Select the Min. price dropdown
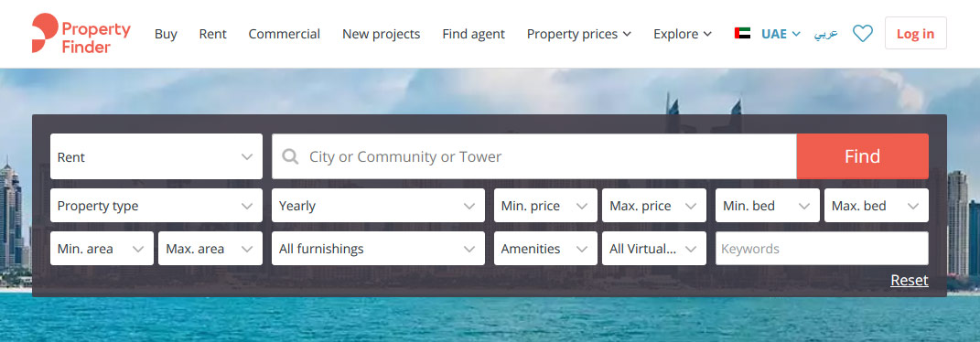This screenshot has width=980, height=342. tap(545, 206)
